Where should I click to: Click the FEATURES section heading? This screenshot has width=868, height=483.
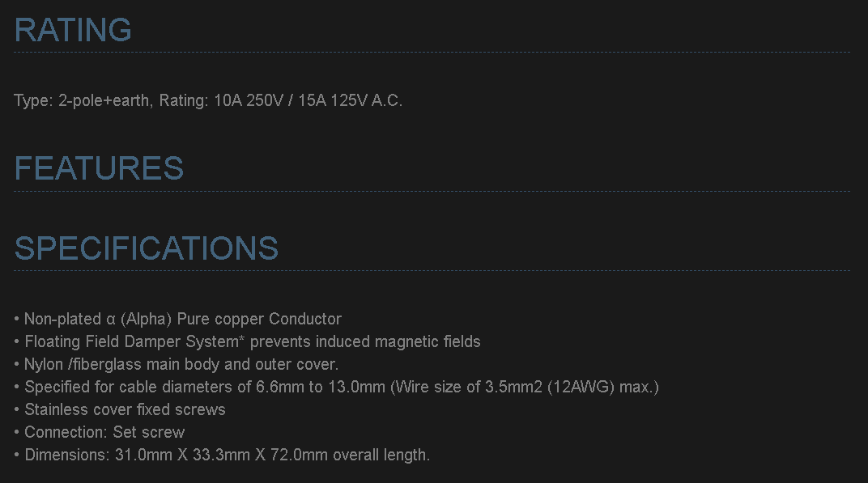click(x=99, y=168)
